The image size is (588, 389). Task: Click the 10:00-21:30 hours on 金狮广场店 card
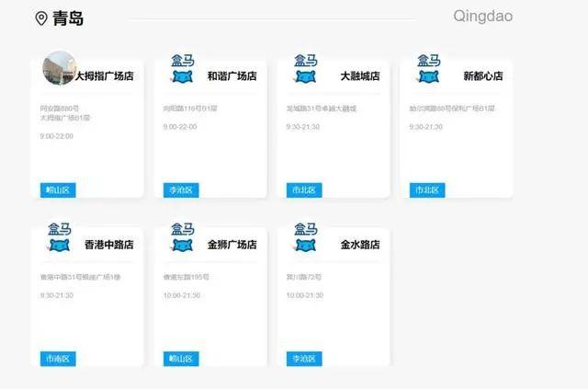tap(182, 295)
